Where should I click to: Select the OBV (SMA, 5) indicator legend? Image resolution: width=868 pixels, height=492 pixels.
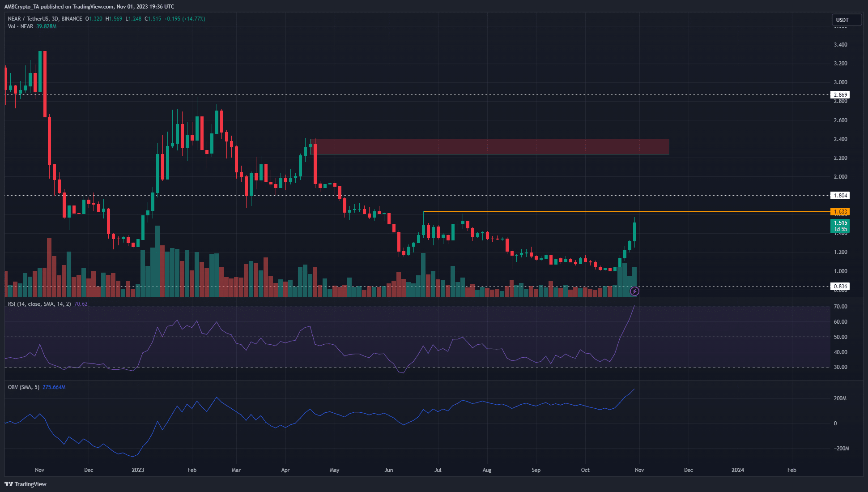(24, 387)
